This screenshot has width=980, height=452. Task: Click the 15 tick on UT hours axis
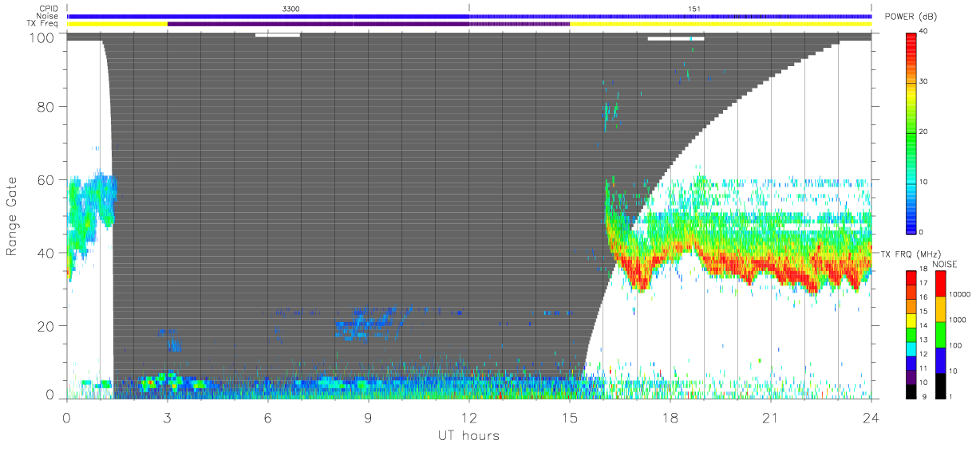[569, 417]
